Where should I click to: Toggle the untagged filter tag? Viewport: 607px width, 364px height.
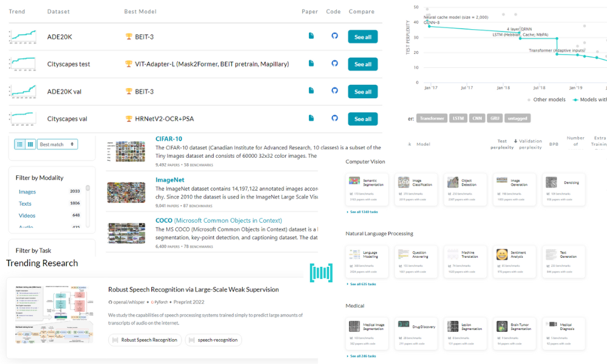tap(517, 118)
